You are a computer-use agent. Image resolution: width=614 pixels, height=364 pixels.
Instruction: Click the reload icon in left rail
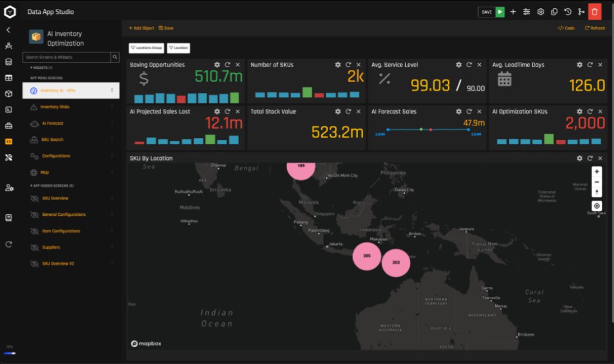[x=8, y=244]
